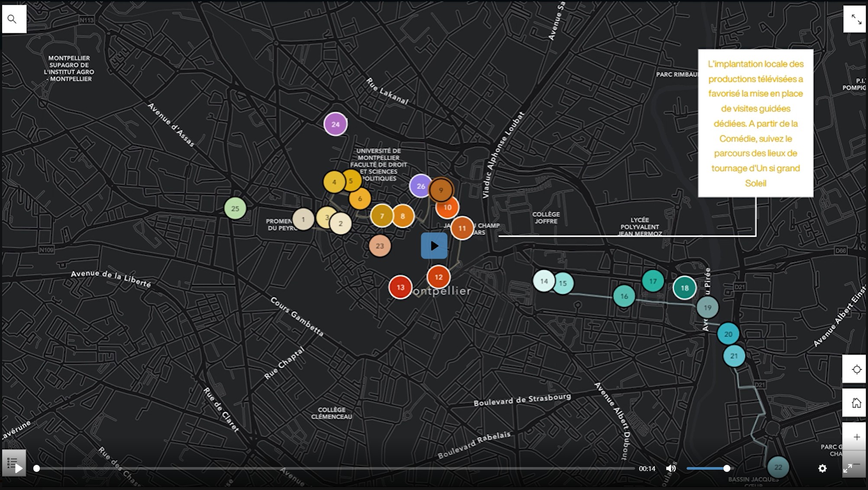The height and width of the screenshot is (490, 868).
Task: Select marker 23 on map
Action: point(380,246)
